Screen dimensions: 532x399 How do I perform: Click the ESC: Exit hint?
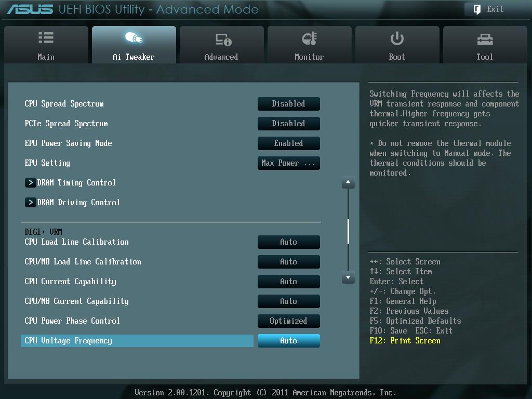(434, 331)
